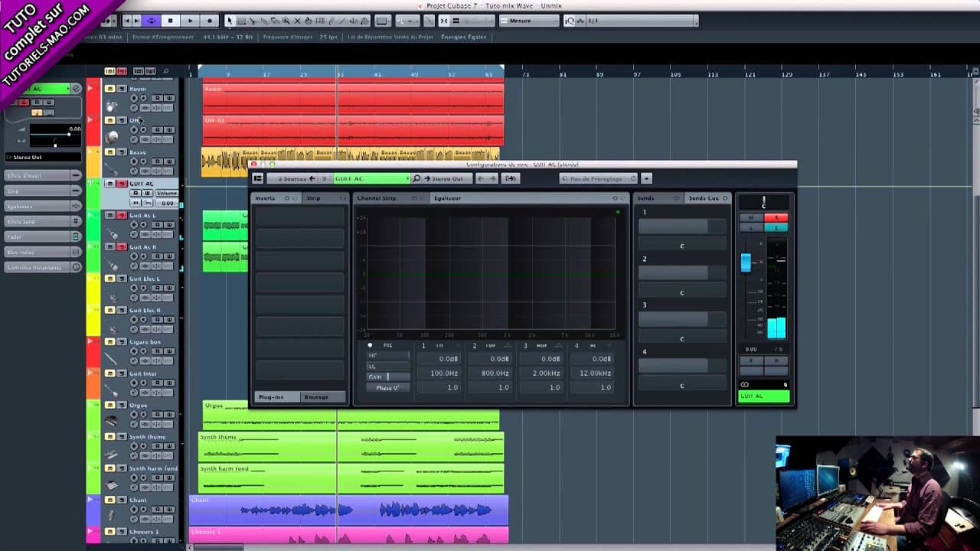Select the Chant track name

point(138,500)
